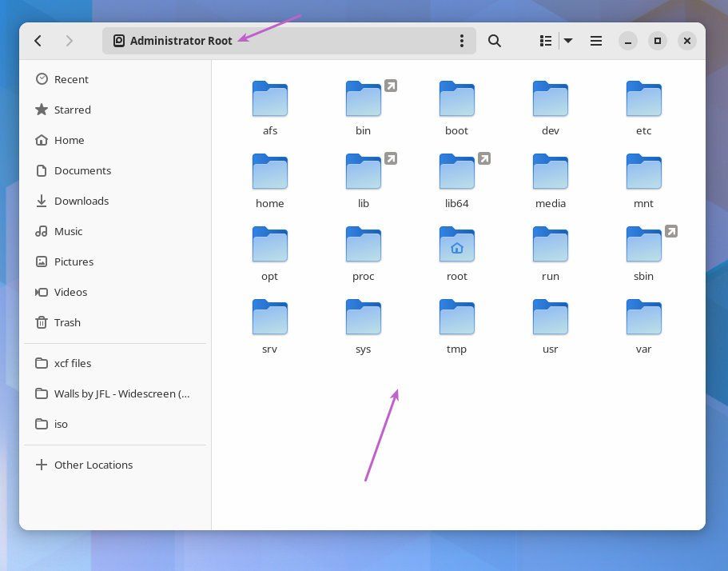This screenshot has width=728, height=571.
Task: Open the home folder
Action: (x=269, y=178)
